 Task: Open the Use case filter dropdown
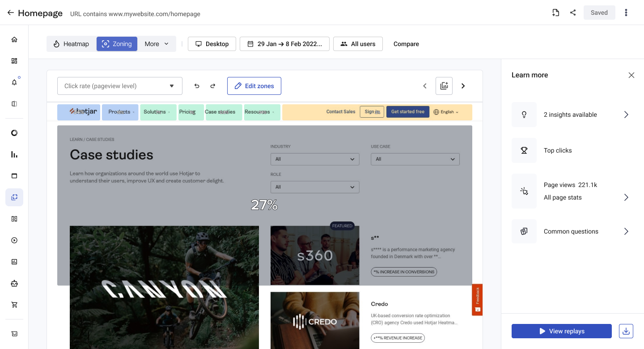415,159
